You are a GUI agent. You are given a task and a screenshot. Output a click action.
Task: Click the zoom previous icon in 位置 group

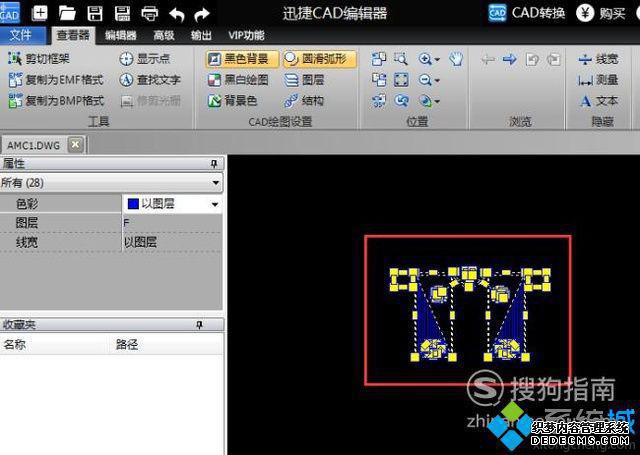[x=401, y=100]
